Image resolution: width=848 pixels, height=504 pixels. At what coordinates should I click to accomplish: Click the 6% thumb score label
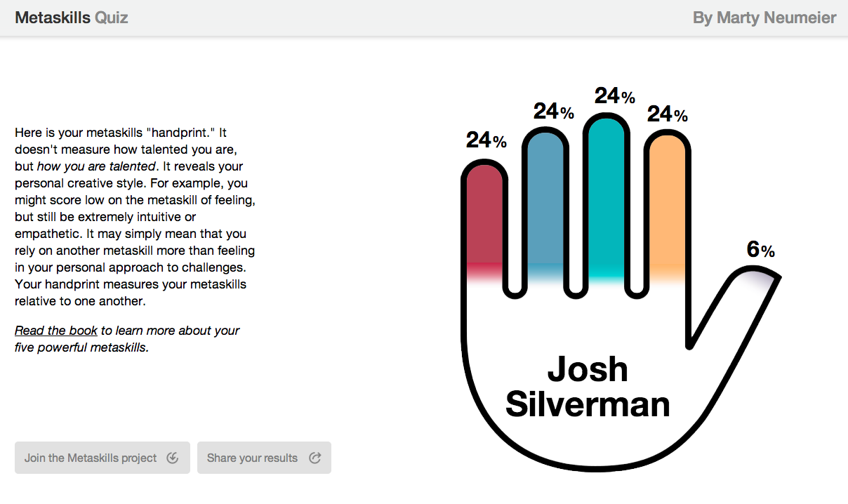coord(760,249)
